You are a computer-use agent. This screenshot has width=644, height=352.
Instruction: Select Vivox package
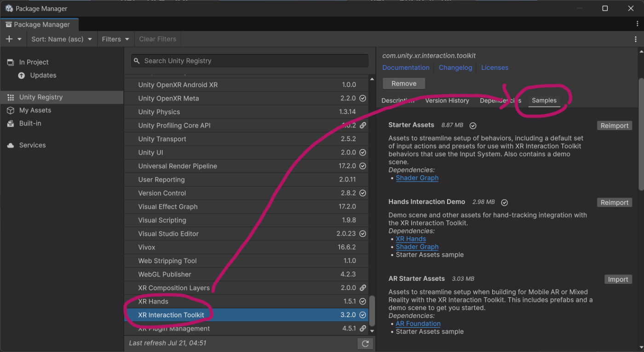pyautogui.click(x=247, y=247)
